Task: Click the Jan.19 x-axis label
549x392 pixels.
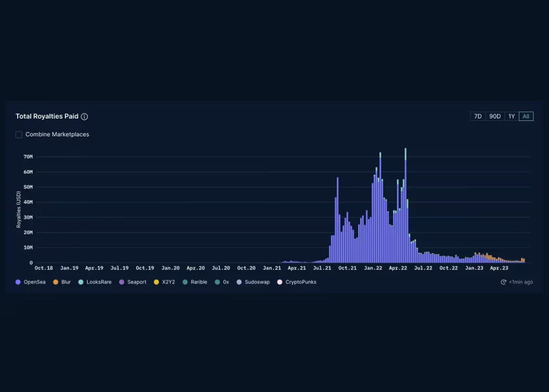Action: (x=69, y=268)
